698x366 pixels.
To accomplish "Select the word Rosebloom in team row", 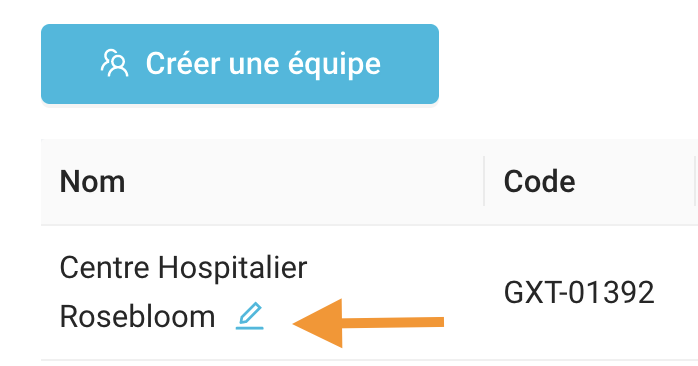I will tap(137, 317).
